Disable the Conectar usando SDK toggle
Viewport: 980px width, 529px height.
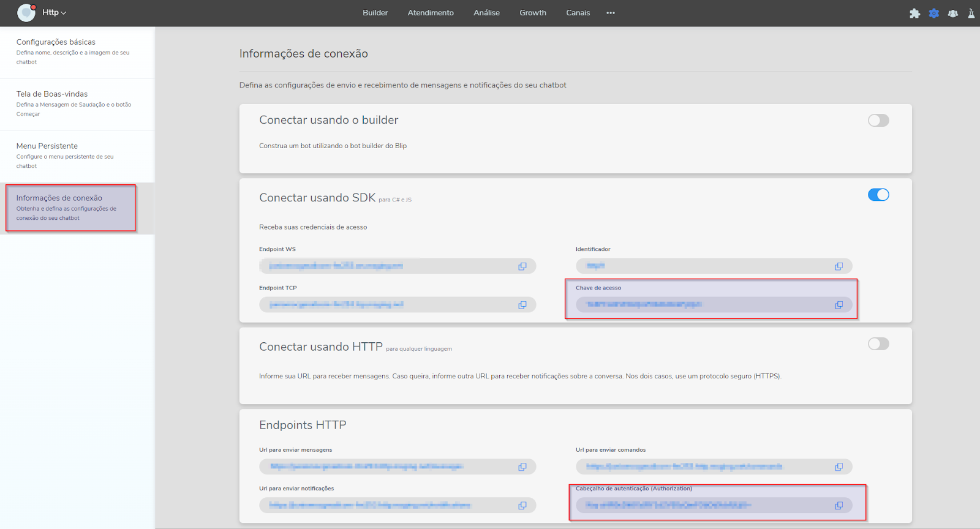click(878, 195)
